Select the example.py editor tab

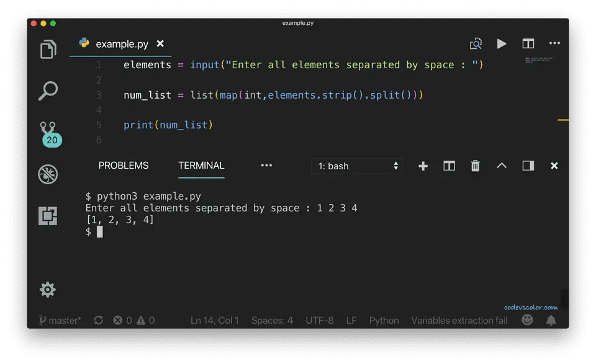tap(122, 44)
